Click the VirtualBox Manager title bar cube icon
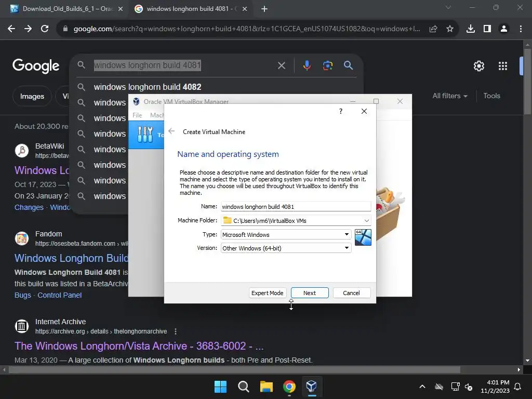This screenshot has height=399, width=532. click(x=137, y=101)
